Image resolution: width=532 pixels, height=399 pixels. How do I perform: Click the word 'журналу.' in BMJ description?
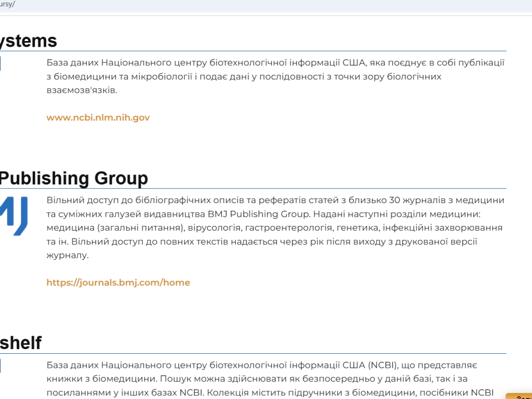pos(68,256)
